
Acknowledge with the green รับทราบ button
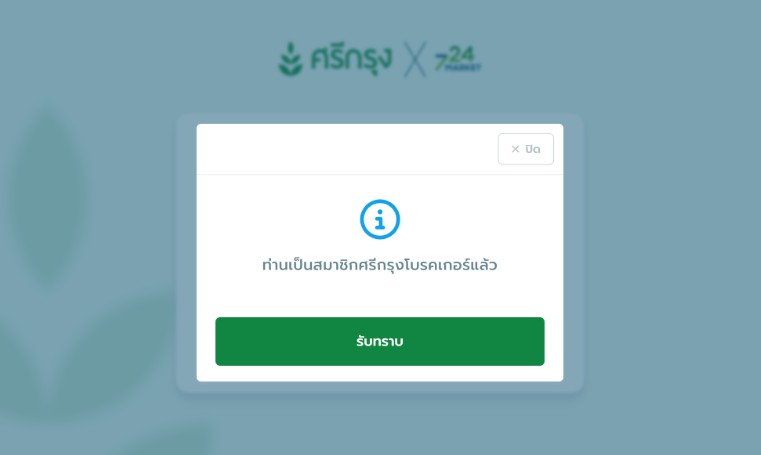(380, 341)
